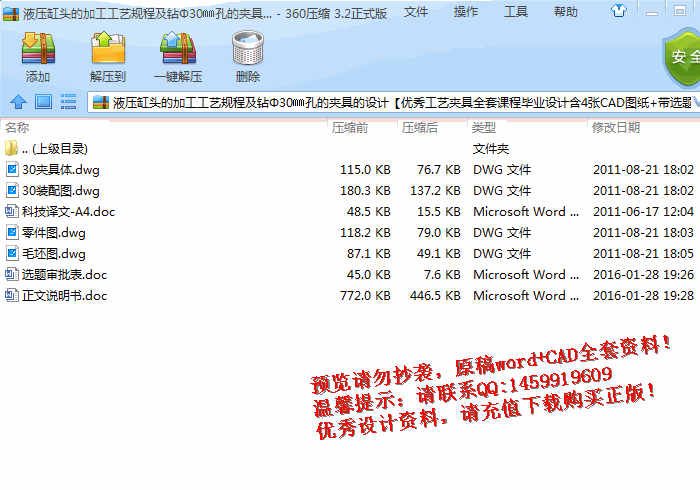Open the address bar dropdown arrow

coord(696,103)
